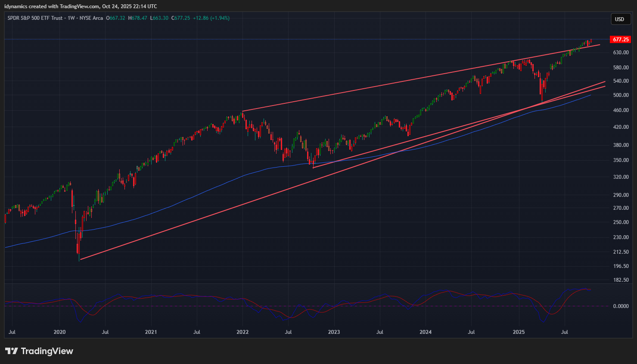This screenshot has width=637, height=364.
Task: Click the O667.32 open value in legend
Action: click(115, 18)
